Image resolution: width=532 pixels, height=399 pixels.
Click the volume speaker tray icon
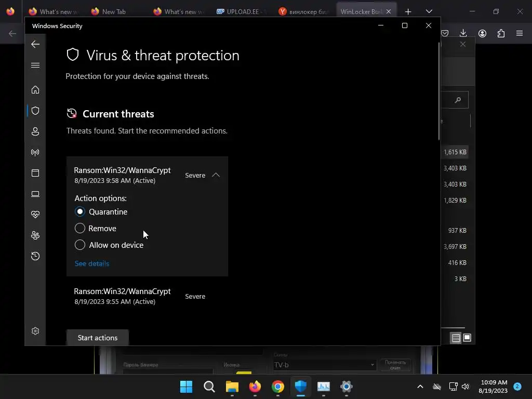(465, 387)
